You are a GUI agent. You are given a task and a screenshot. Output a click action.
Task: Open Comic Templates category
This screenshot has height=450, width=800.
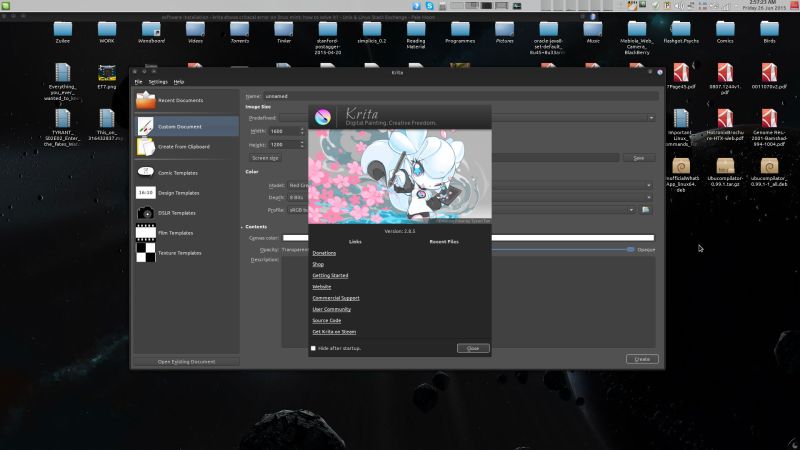pyautogui.click(x=186, y=172)
